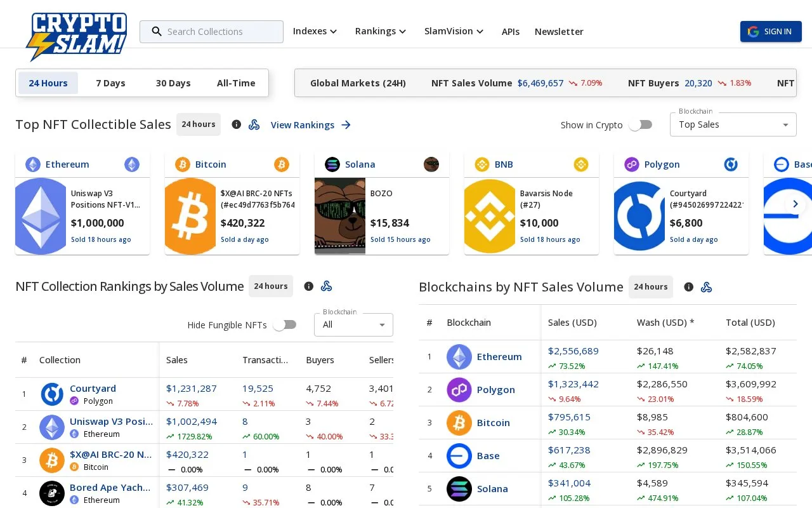The height and width of the screenshot is (508, 812).
Task: Click info icon beside NFT Collection Rankings
Action: pyautogui.click(x=309, y=286)
